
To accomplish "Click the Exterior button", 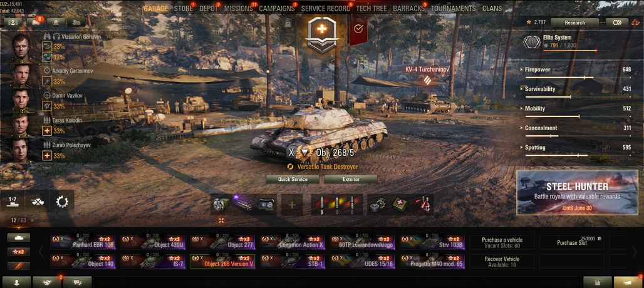I will [351, 180].
